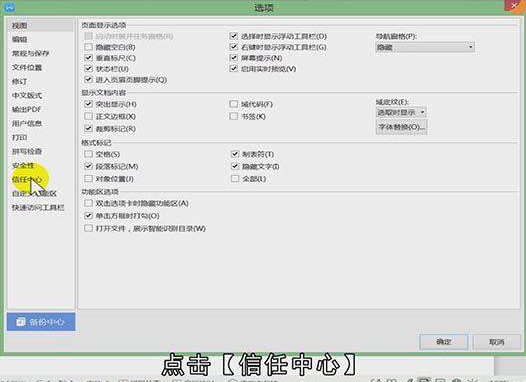Click the WPS Writer logo icon in title bar

[x=10, y=7]
